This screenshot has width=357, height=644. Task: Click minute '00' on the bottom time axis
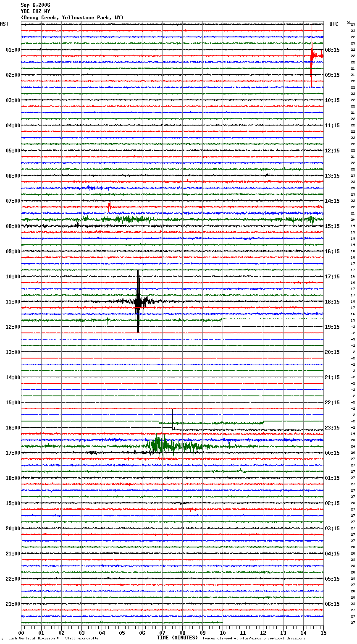click(21, 633)
